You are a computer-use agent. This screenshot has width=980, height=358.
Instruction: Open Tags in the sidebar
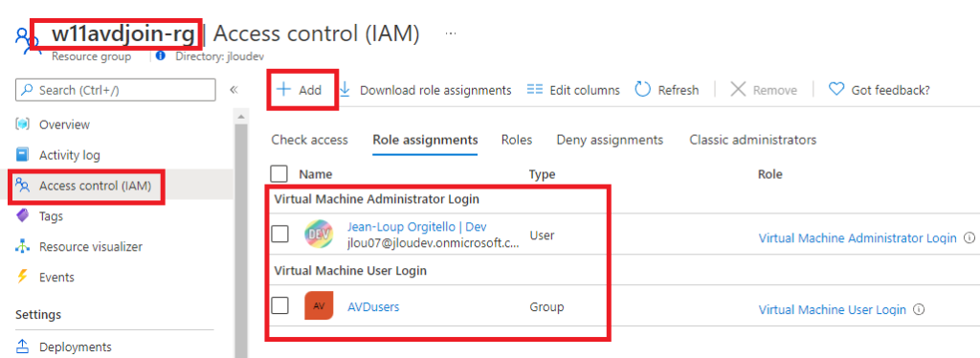click(51, 216)
